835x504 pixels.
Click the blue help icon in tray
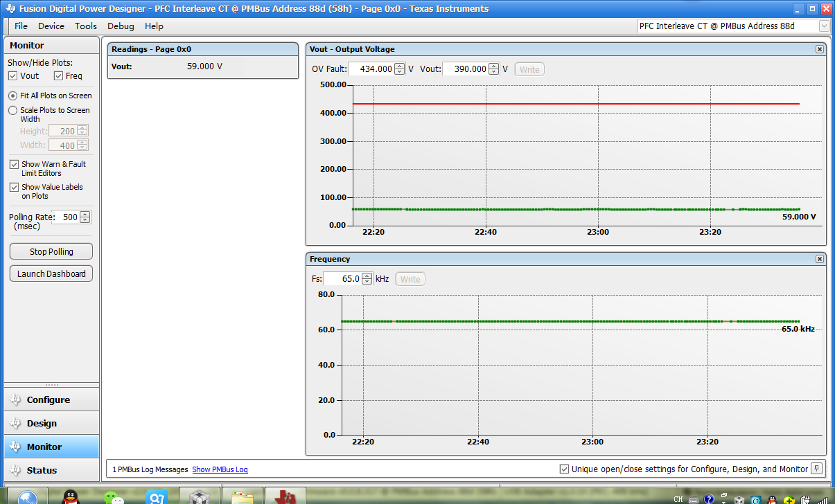click(x=709, y=499)
